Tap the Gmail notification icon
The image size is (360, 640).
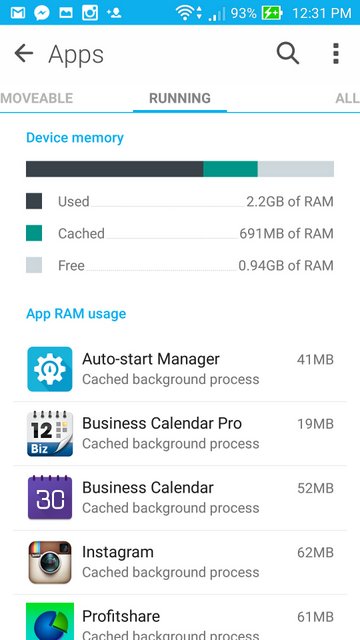coord(18,13)
